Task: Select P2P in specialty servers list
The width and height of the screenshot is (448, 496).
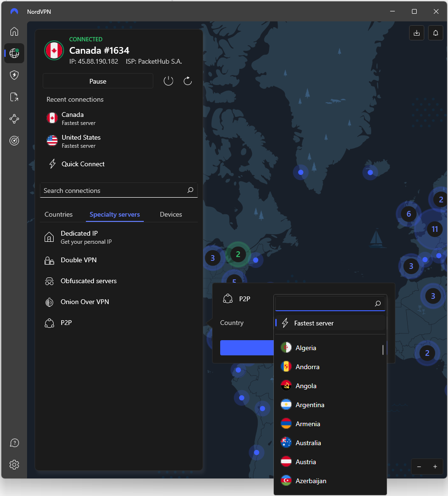Action: (x=119, y=323)
